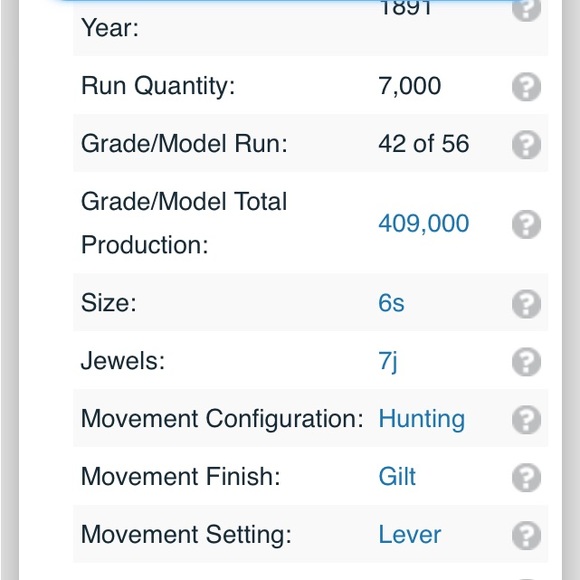The width and height of the screenshot is (580, 580).
Task: Follow the Lever setting link
Action: click(409, 535)
